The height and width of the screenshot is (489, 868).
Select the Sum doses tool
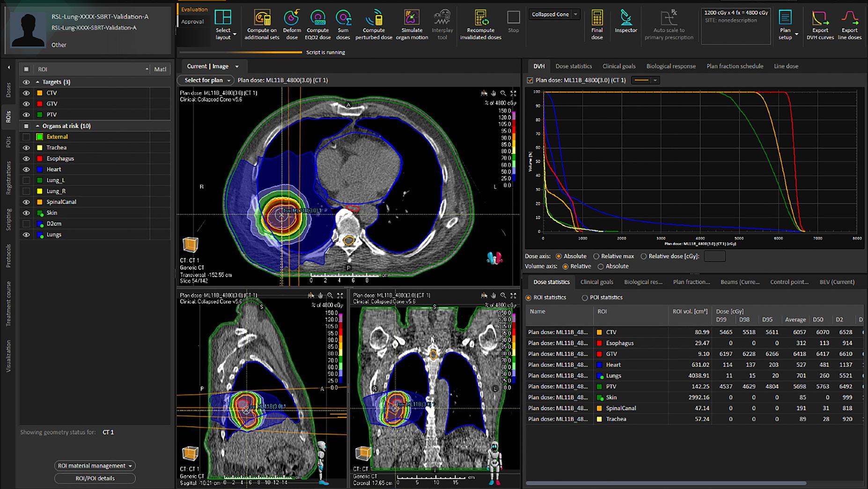343,19
